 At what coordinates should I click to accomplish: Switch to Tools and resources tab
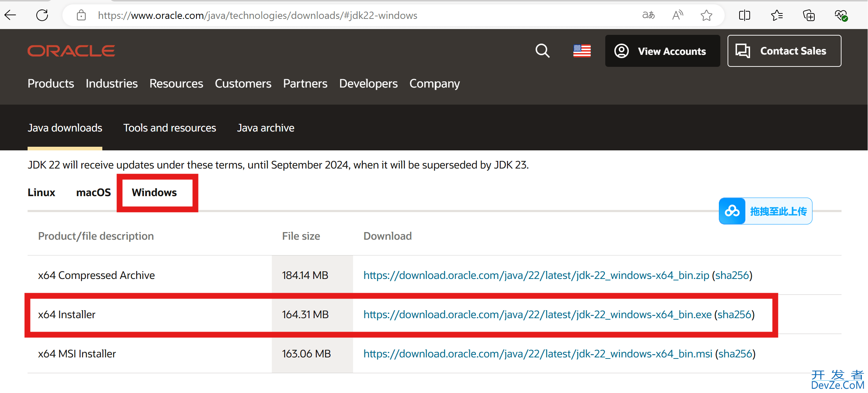169,128
